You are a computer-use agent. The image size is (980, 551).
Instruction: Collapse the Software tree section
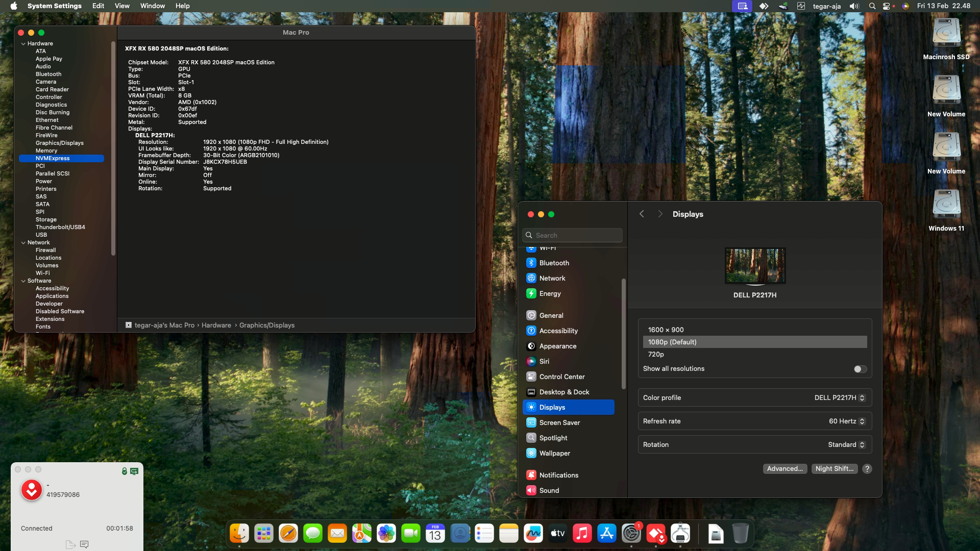[x=23, y=281]
